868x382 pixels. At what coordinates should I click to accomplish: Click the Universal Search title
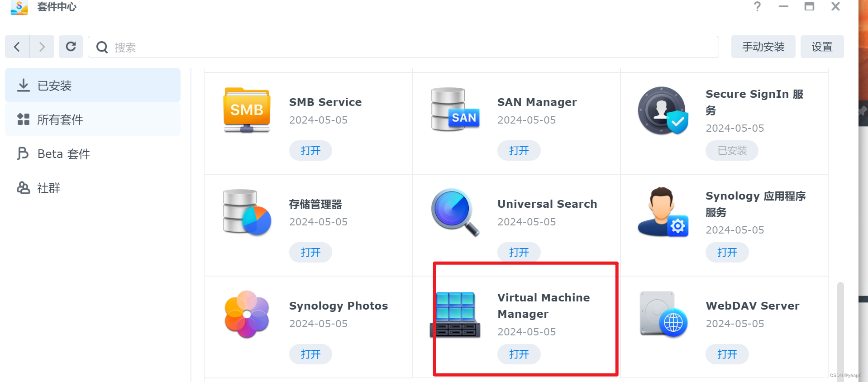pos(547,204)
